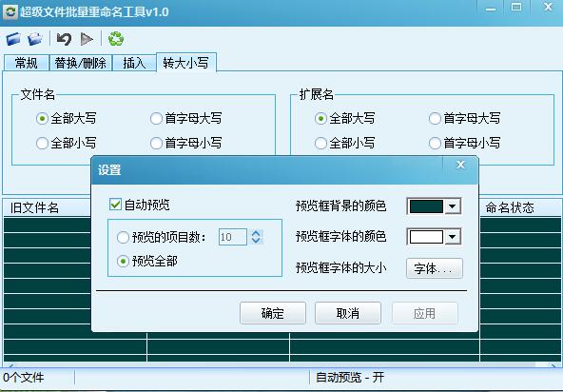Viewport: 563px width, 392px height.
Task: Click the 自动预览 - 开 status text
Action: pyautogui.click(x=350, y=378)
